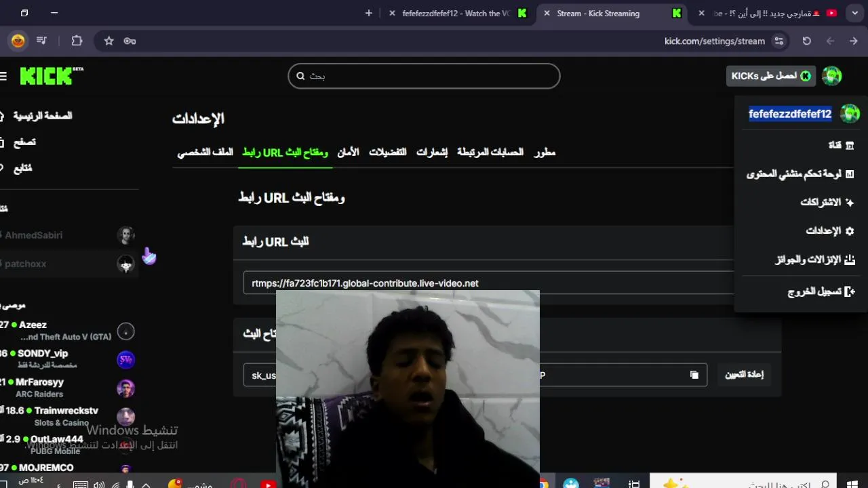
Task: Open a new browser tab with plus
Action: tap(369, 13)
